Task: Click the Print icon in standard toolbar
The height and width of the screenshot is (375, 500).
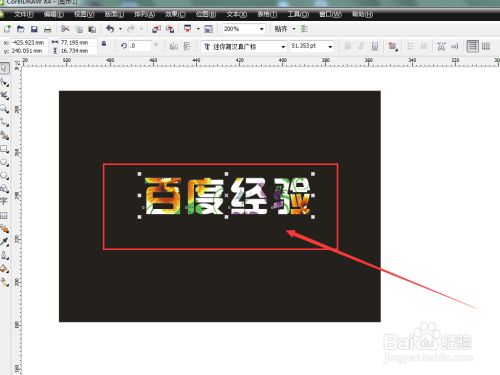Action: 48,29
